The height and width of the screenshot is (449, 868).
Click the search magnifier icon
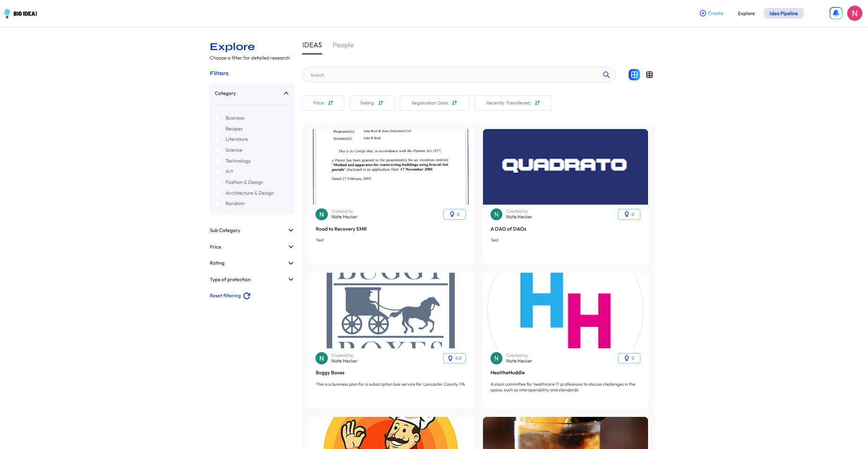click(x=606, y=75)
